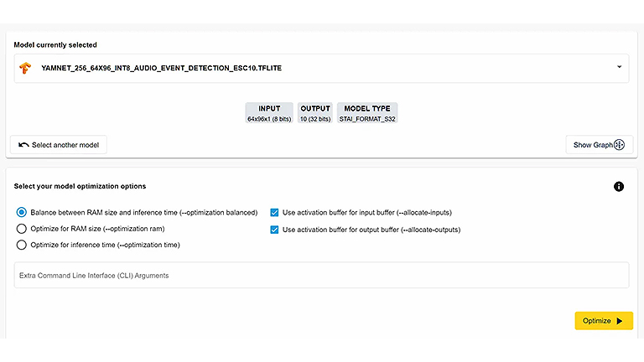The height and width of the screenshot is (362, 644).
Task: Click the OUTPUT 10 (32 bits) chip
Action: [315, 114]
